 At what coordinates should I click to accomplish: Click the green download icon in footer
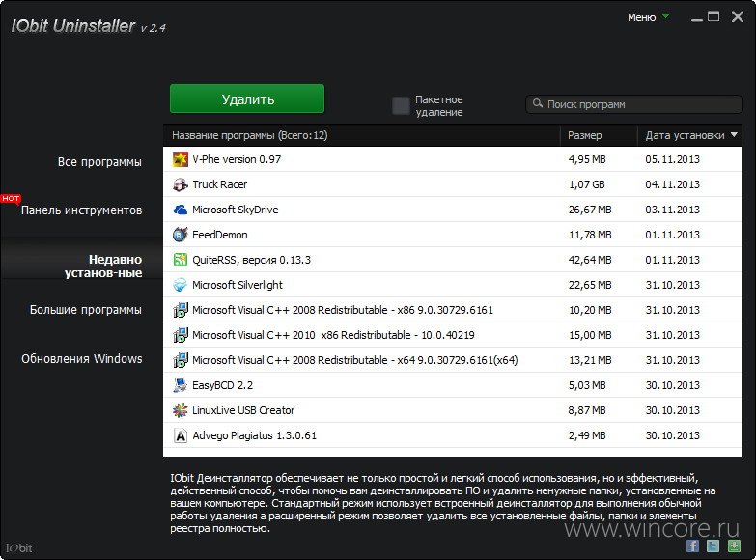pyautogui.click(x=734, y=546)
